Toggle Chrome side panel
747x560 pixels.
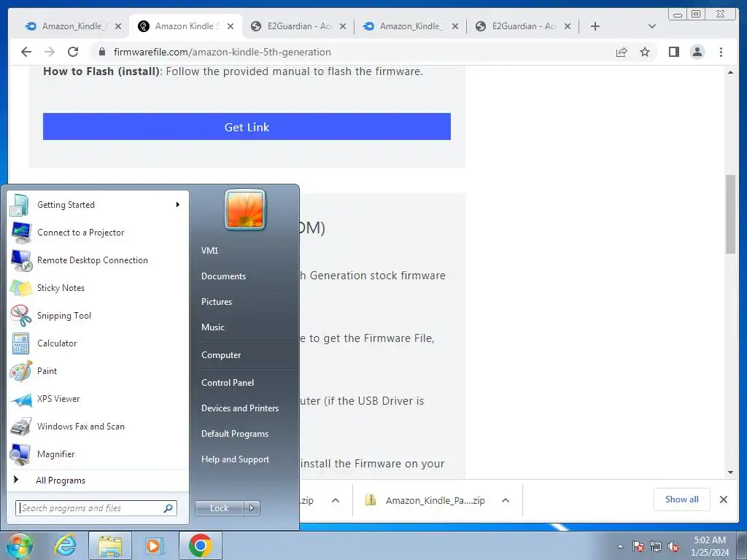(673, 52)
